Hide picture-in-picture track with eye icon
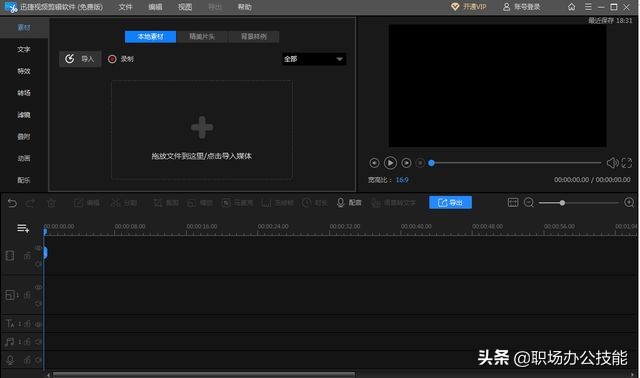Image resolution: width=640 pixels, height=378 pixels. pyautogui.click(x=38, y=287)
